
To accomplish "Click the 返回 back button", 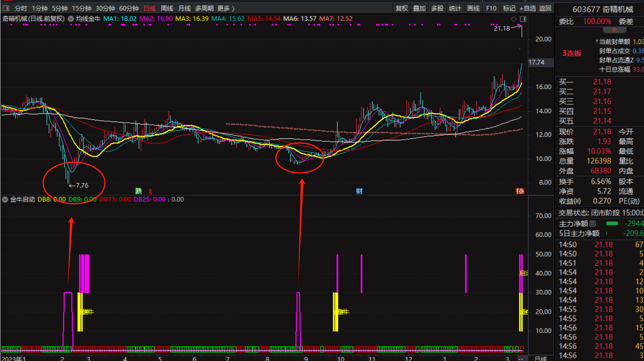I will point(545,8).
